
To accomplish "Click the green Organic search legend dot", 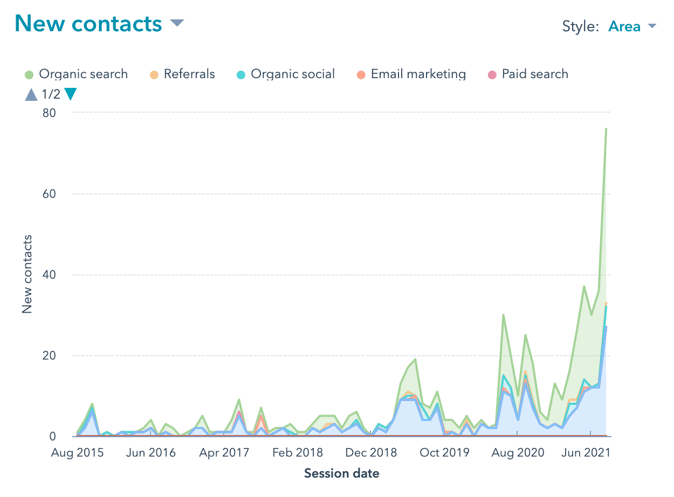I will 29,75.
